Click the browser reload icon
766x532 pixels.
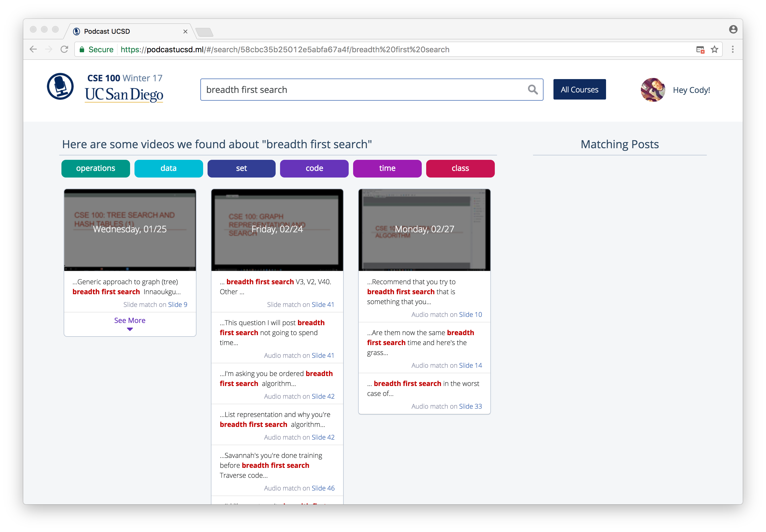tap(64, 50)
